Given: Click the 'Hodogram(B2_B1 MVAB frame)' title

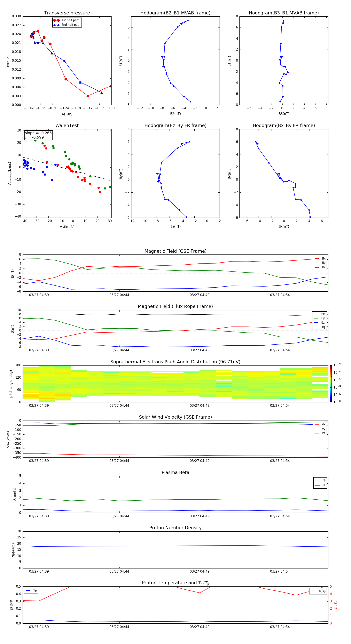Looking at the screenshot, I should point(175,13).
